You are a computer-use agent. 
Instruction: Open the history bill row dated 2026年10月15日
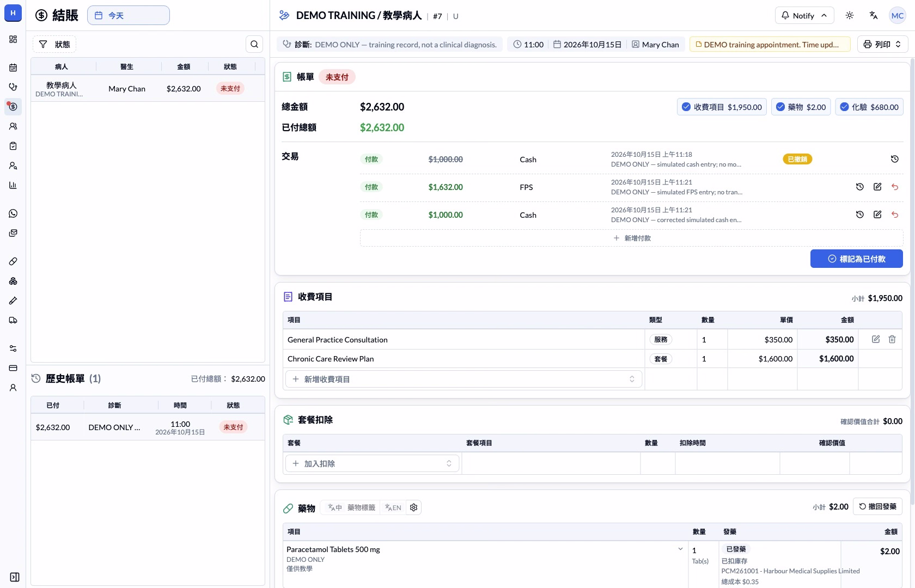pos(148,427)
